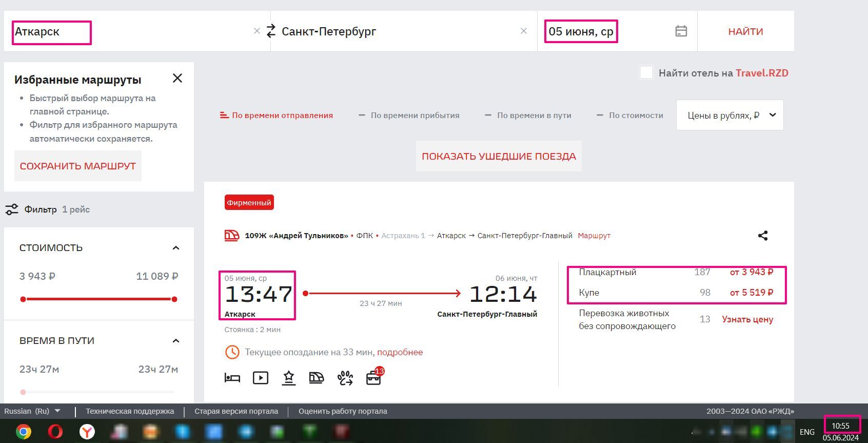Click СОХРАНИТЬ МАРШРУТ button

[x=78, y=166]
